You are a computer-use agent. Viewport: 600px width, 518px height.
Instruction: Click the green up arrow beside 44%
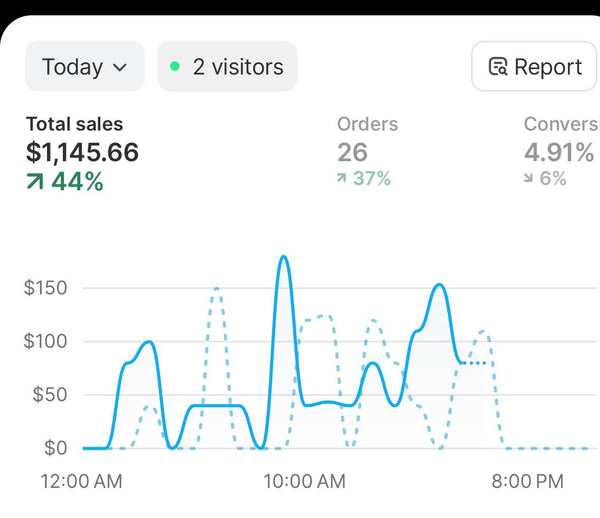click(x=35, y=182)
